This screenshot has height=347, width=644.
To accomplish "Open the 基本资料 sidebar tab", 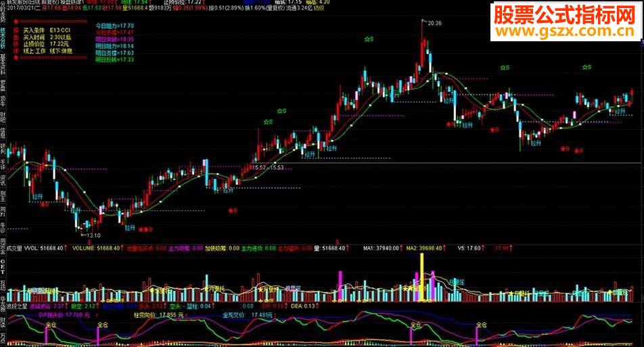I will click(x=3, y=64).
